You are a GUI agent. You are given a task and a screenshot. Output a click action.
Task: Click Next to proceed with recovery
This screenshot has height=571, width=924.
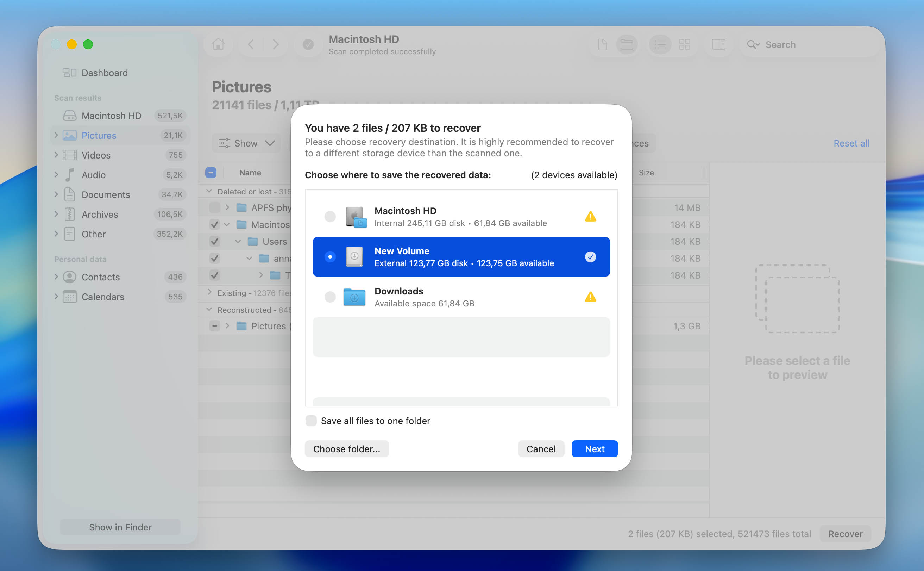(595, 449)
